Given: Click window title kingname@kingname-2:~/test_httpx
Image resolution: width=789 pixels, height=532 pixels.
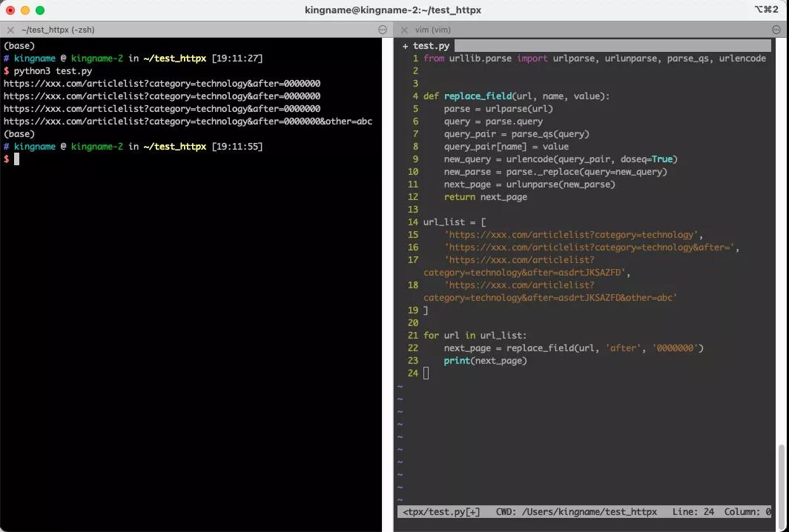Looking at the screenshot, I should (x=393, y=10).
